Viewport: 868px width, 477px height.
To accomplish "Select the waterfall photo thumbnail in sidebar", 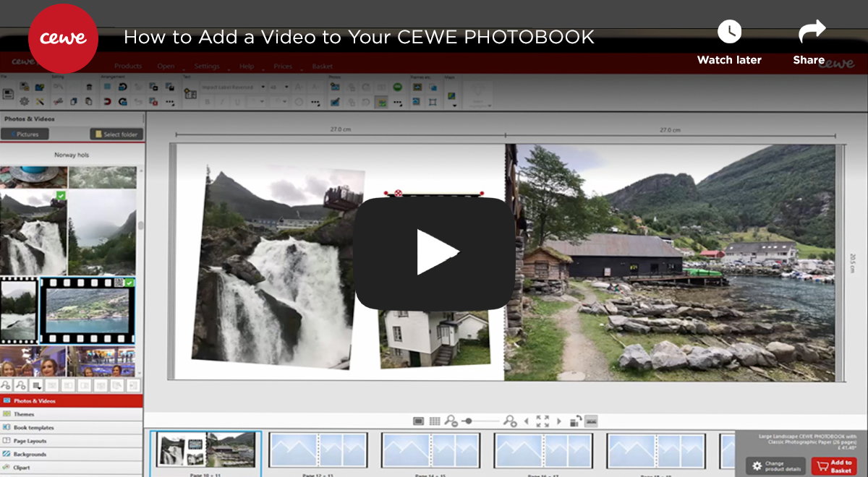I will tap(33, 232).
